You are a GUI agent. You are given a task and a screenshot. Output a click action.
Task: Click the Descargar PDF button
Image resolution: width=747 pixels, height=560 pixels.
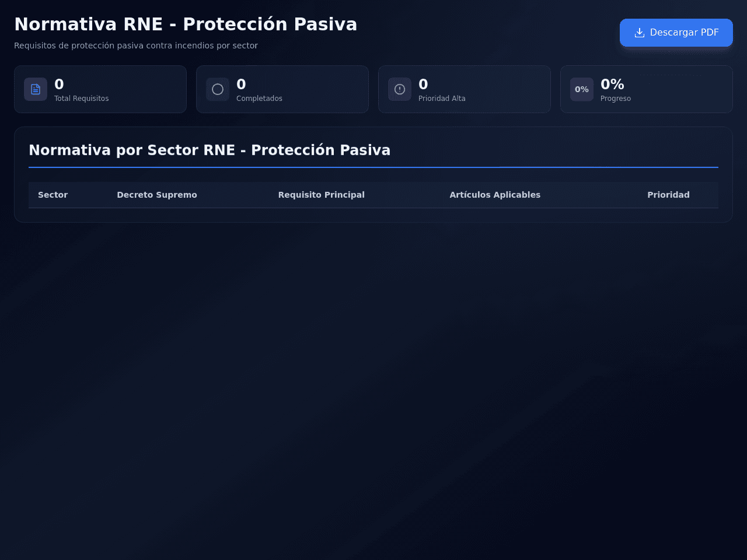click(676, 33)
